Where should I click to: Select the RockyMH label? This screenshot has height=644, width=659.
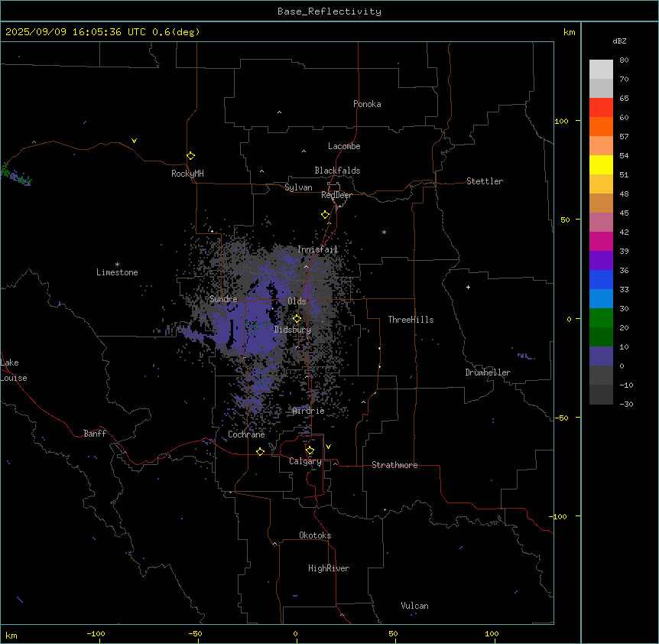pos(187,174)
